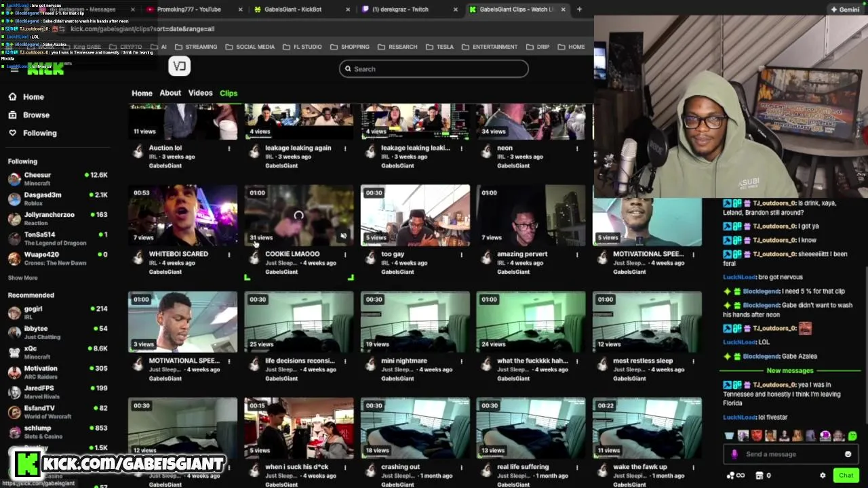
Task: Open the chat settings gear icon
Action: pyautogui.click(x=823, y=476)
